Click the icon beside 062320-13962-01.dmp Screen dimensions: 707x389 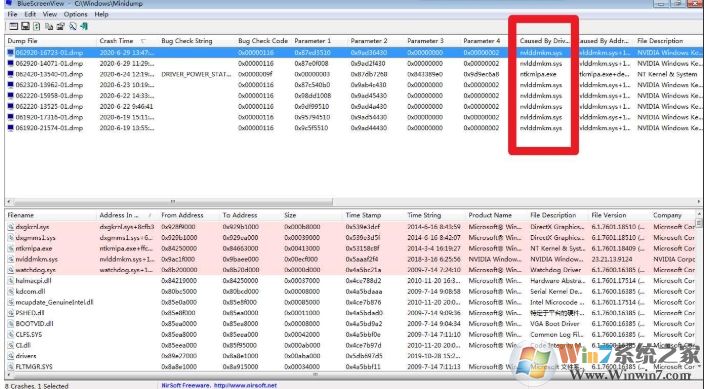click(x=10, y=85)
